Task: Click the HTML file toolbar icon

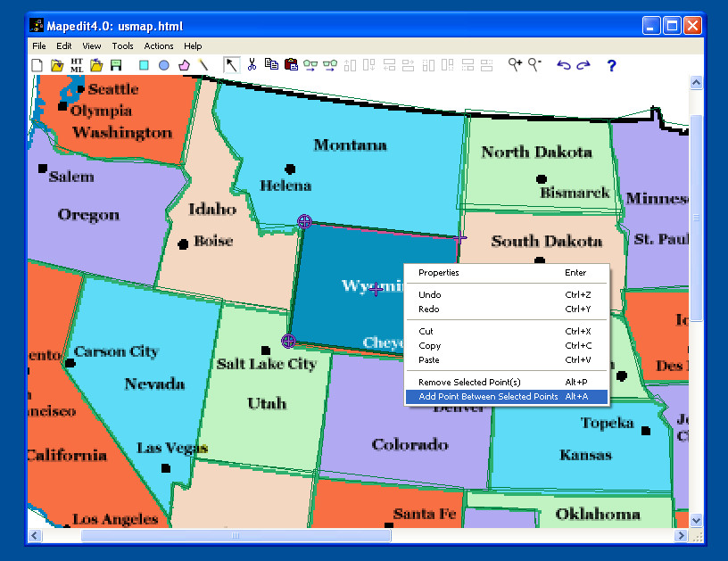Action: point(77,65)
